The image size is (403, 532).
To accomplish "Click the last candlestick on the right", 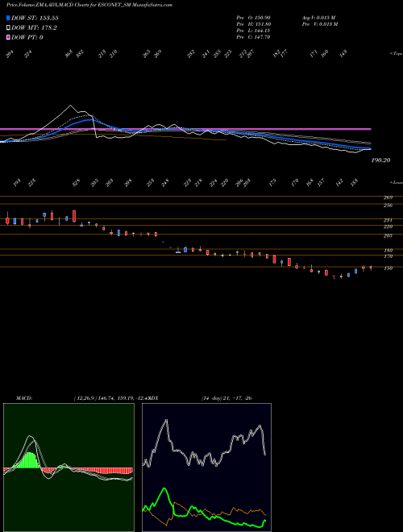I will click(371, 268).
